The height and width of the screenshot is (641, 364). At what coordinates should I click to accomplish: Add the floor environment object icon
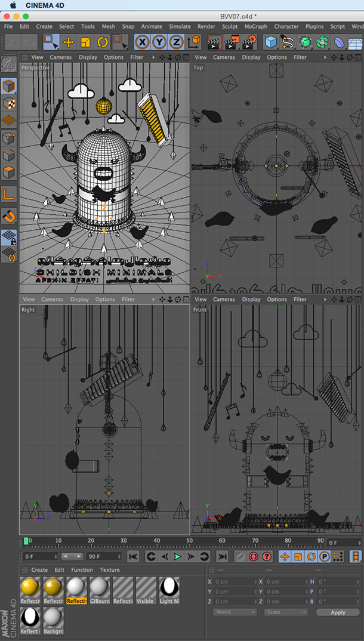[356, 42]
